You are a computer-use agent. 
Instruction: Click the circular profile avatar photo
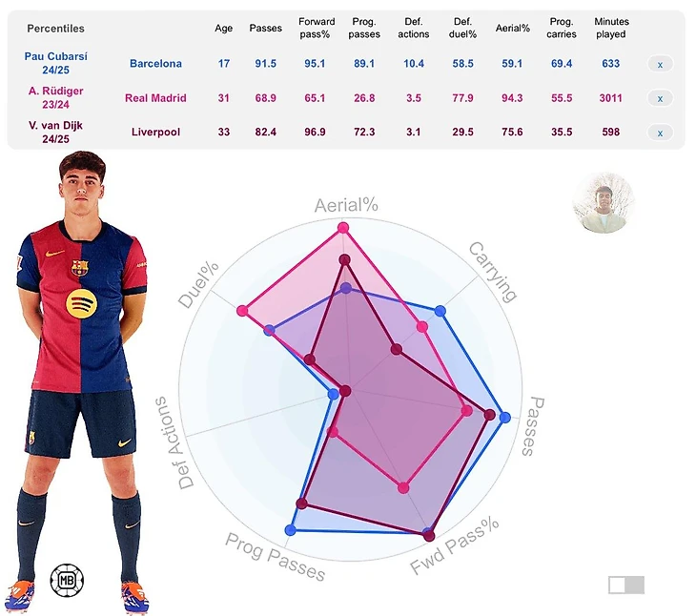[x=603, y=204]
